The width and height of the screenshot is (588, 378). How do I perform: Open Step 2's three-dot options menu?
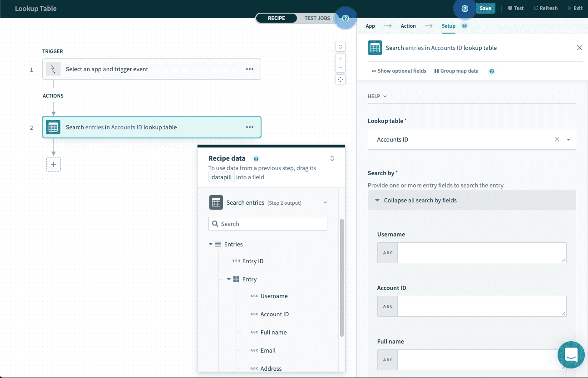(x=250, y=127)
